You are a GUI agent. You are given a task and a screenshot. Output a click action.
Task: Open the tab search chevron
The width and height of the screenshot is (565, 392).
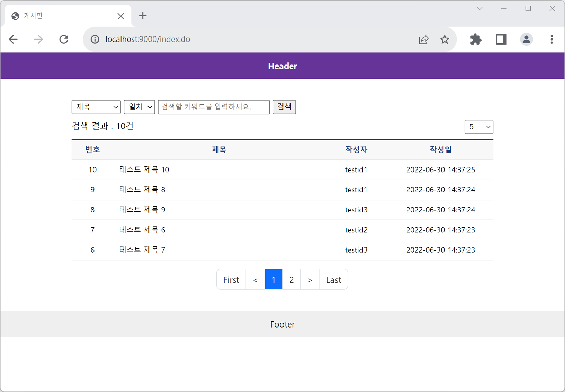click(480, 8)
